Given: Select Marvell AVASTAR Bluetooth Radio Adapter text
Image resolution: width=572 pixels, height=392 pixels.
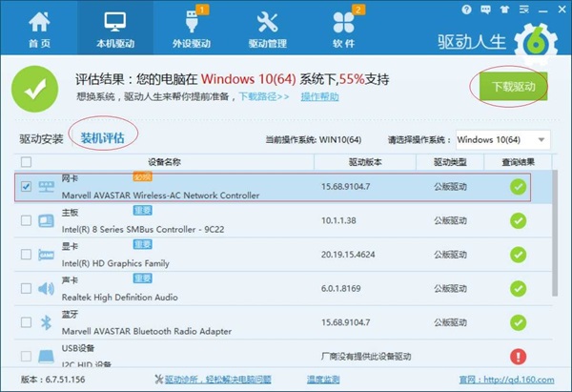Looking at the screenshot, I should (x=147, y=331).
